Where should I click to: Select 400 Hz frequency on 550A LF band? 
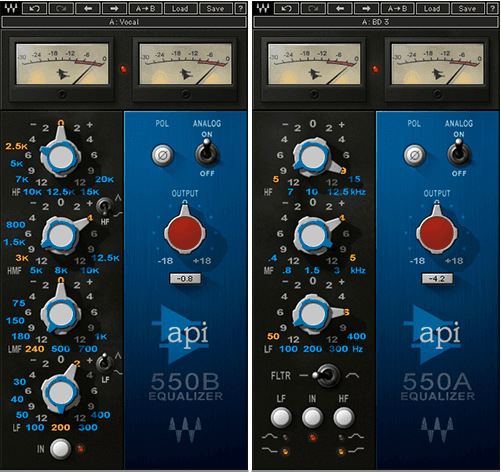356,336
